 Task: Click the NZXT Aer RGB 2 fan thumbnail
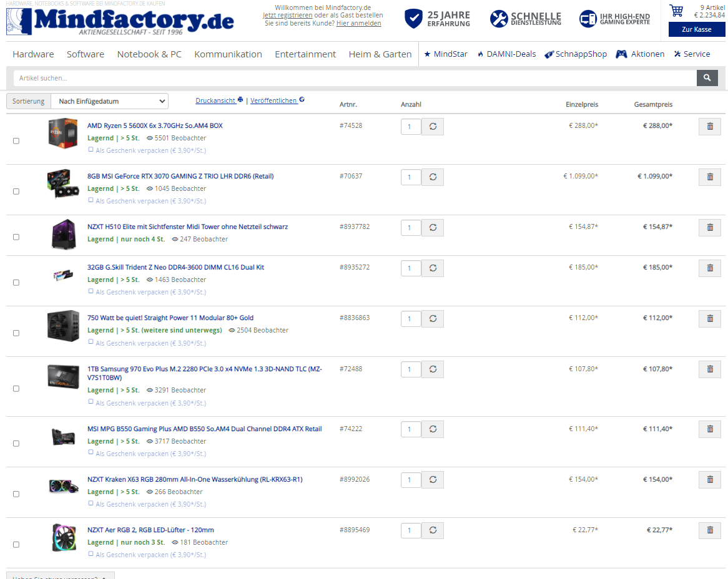(64, 537)
